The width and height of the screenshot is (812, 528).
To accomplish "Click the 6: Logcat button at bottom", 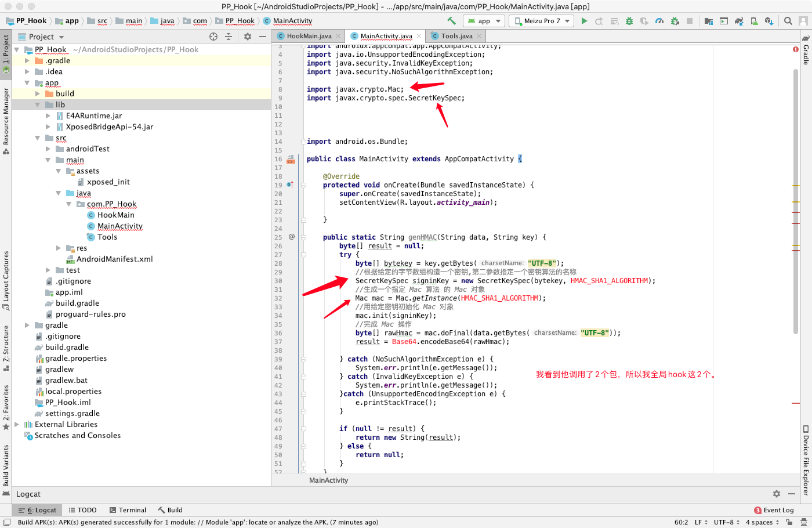I will [x=37, y=510].
